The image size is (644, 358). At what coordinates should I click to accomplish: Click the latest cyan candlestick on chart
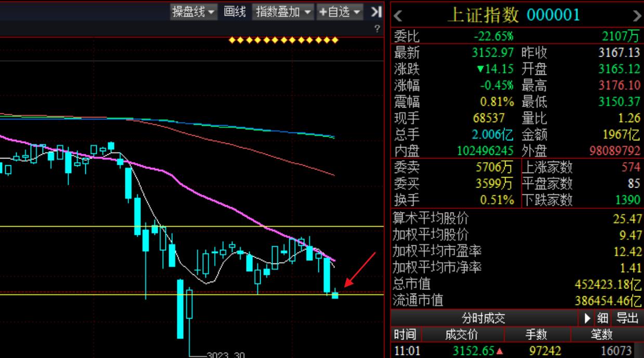[x=335, y=295]
